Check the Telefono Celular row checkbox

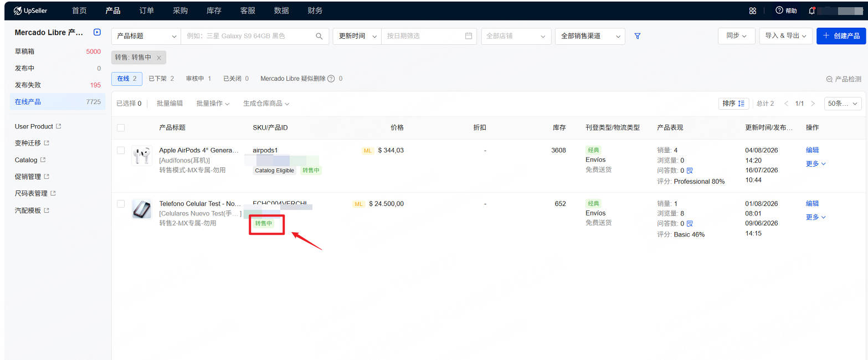[121, 204]
